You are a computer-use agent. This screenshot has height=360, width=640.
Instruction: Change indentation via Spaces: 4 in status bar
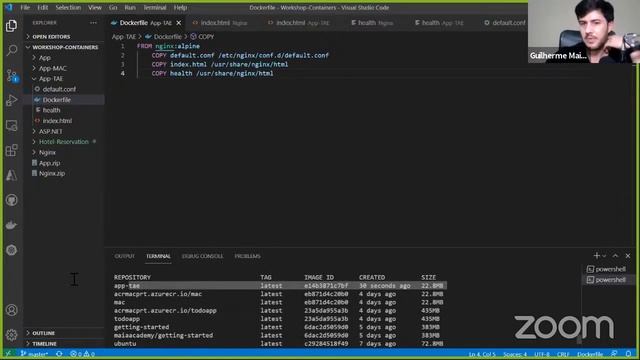pos(515,354)
